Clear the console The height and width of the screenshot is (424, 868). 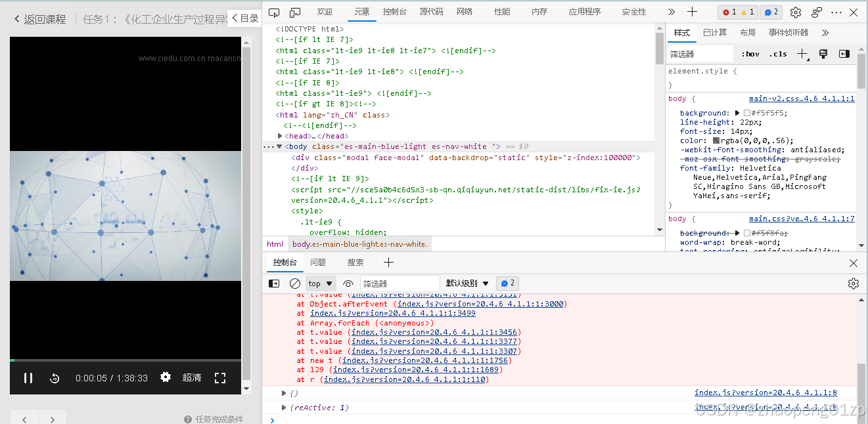tap(295, 284)
